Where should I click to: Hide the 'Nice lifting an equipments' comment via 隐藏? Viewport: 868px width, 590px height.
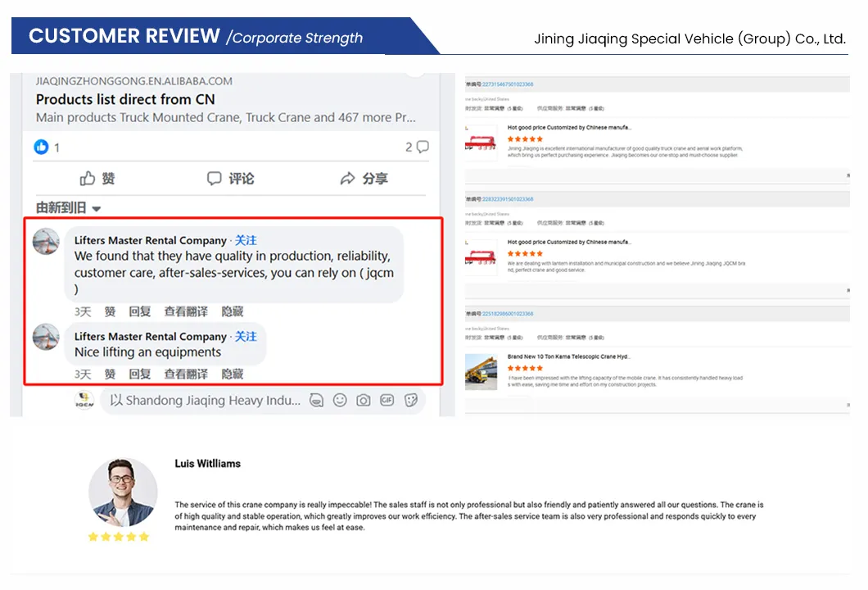233,374
